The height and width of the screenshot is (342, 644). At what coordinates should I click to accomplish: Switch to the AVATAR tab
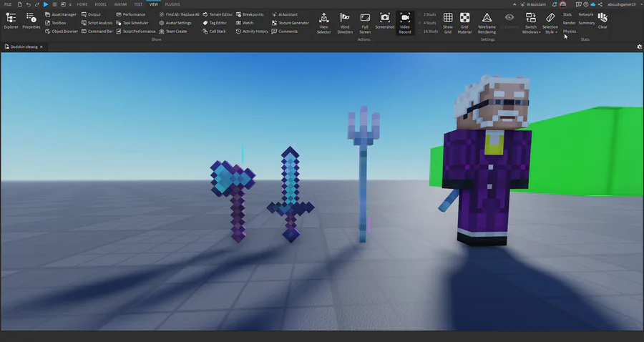click(120, 4)
